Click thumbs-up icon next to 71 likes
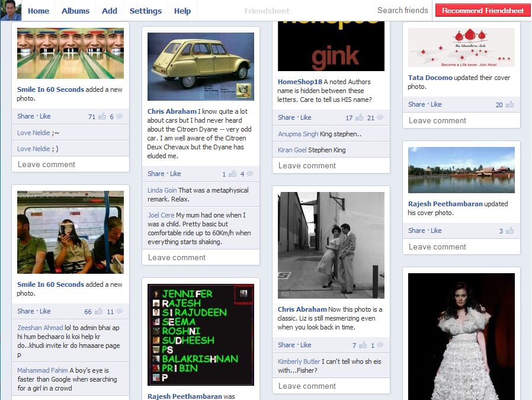This screenshot has height=400, width=532. coord(102,117)
